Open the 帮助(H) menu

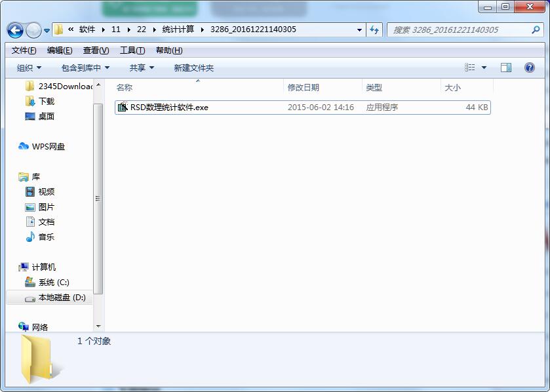click(169, 50)
